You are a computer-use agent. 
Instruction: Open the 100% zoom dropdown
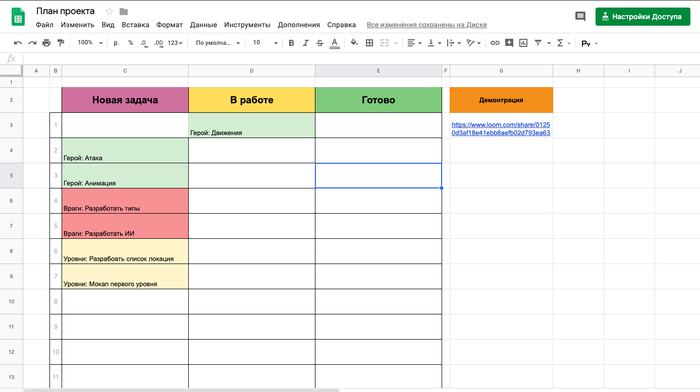[x=90, y=43]
